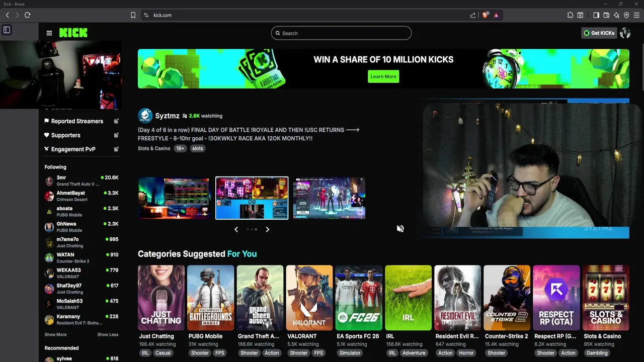Open site settings icon beside kick.com
This screenshot has width=644, height=362.
(146, 15)
